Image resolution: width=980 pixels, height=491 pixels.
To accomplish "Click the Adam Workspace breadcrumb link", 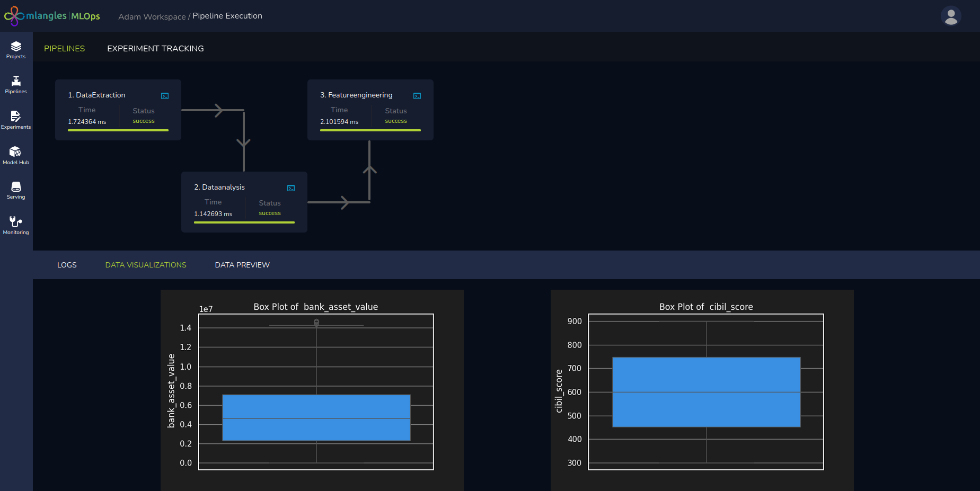I will point(152,16).
